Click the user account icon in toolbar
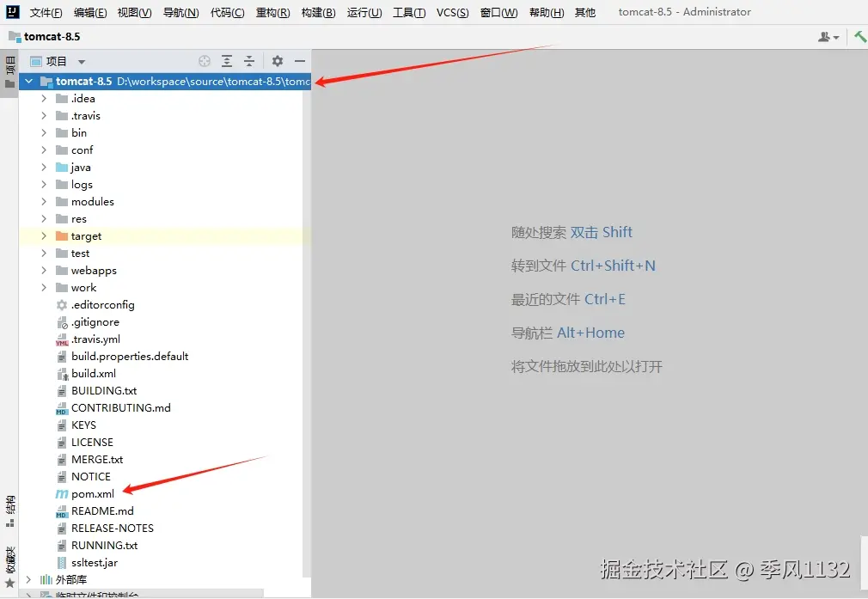 828,37
